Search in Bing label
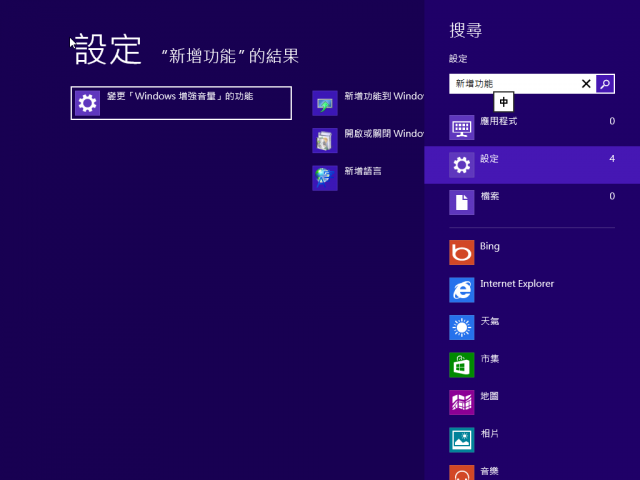 click(490, 246)
